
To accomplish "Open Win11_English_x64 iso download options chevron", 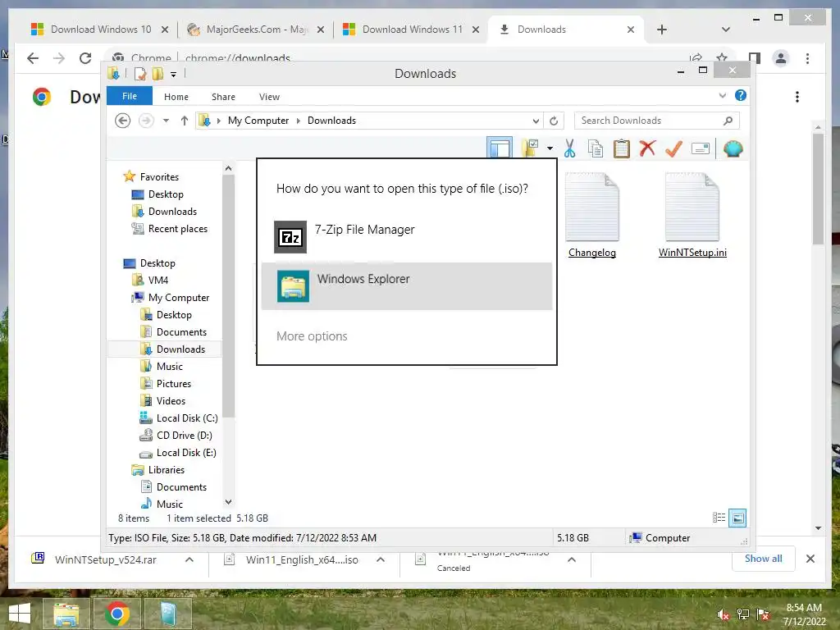I will [381, 559].
